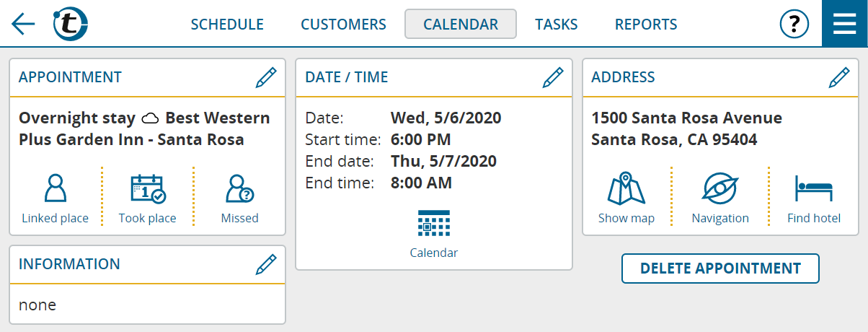
Task: Open the Reports tab
Action: (x=646, y=24)
